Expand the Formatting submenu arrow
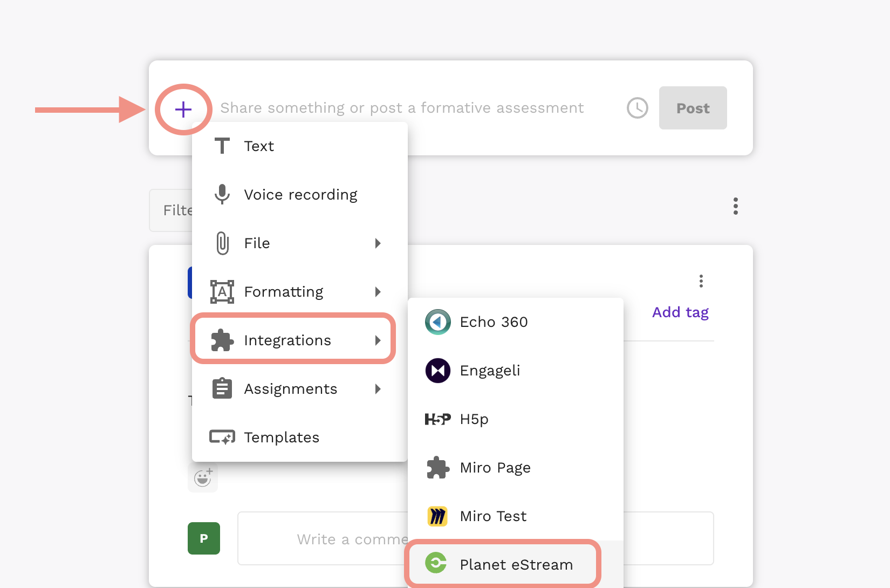 click(378, 292)
